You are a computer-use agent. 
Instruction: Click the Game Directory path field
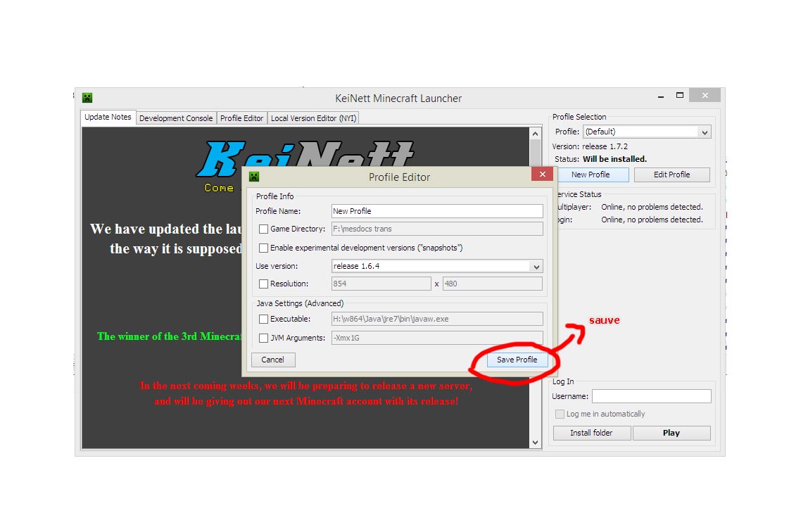click(437, 229)
